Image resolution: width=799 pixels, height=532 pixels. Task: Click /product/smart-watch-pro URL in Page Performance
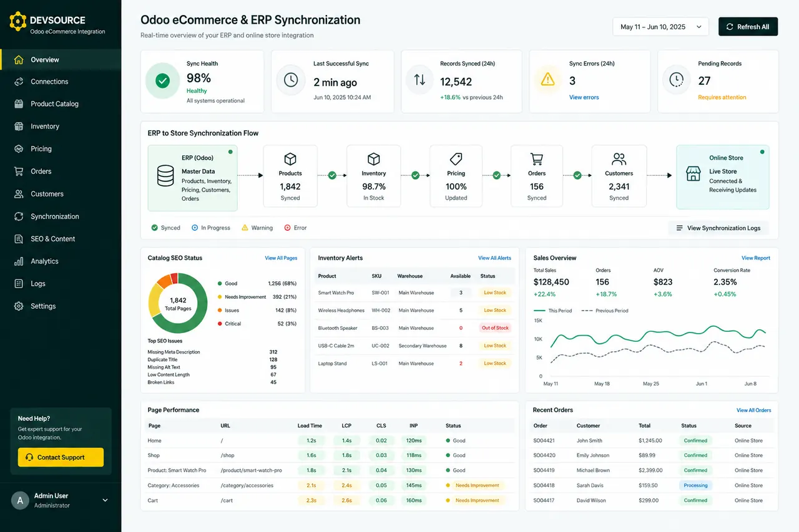[x=251, y=470]
